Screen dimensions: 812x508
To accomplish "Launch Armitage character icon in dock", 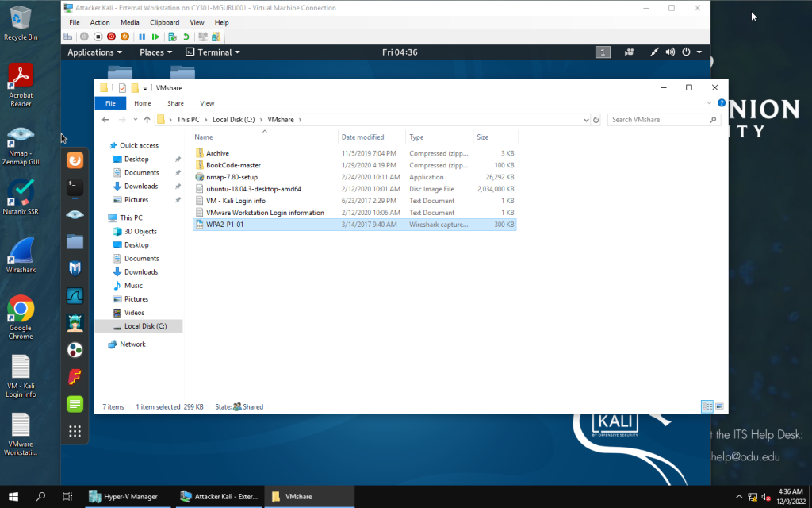I will coord(75,323).
